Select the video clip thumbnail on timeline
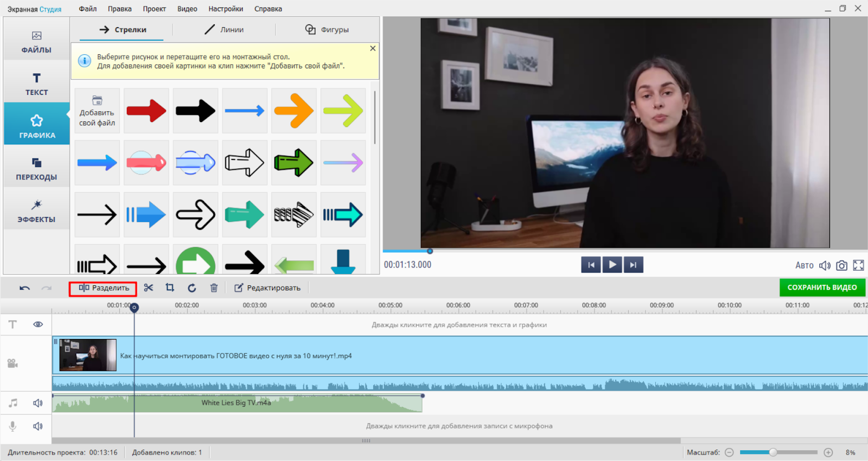This screenshot has width=868, height=461. (88, 355)
